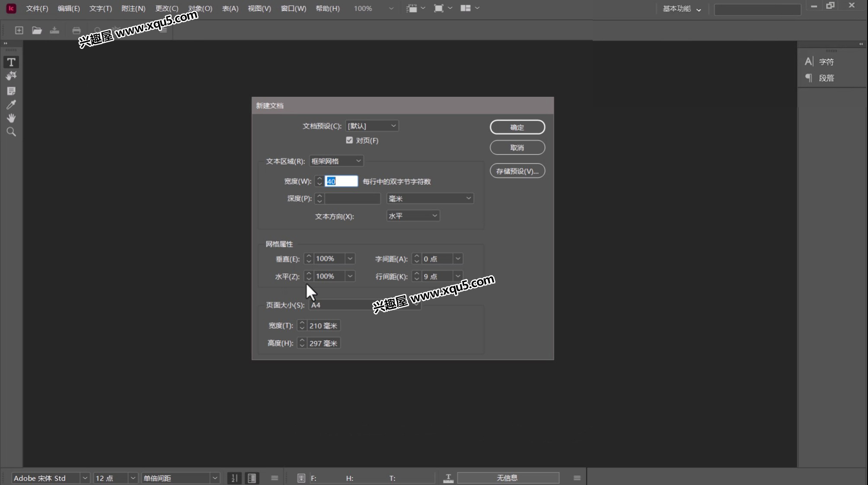The height and width of the screenshot is (485, 868).
Task: Click the 确定 button
Action: 517,127
